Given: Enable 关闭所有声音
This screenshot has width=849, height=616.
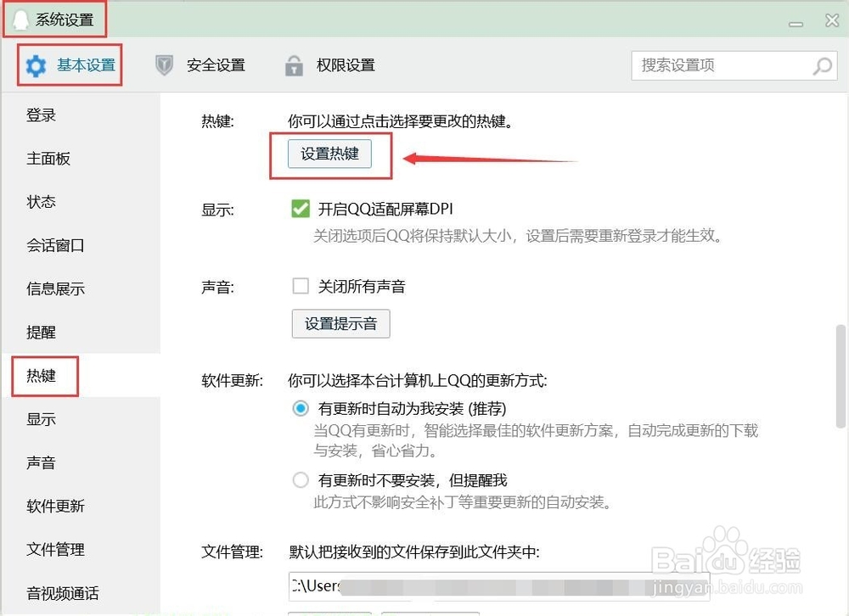Looking at the screenshot, I should 300,286.
